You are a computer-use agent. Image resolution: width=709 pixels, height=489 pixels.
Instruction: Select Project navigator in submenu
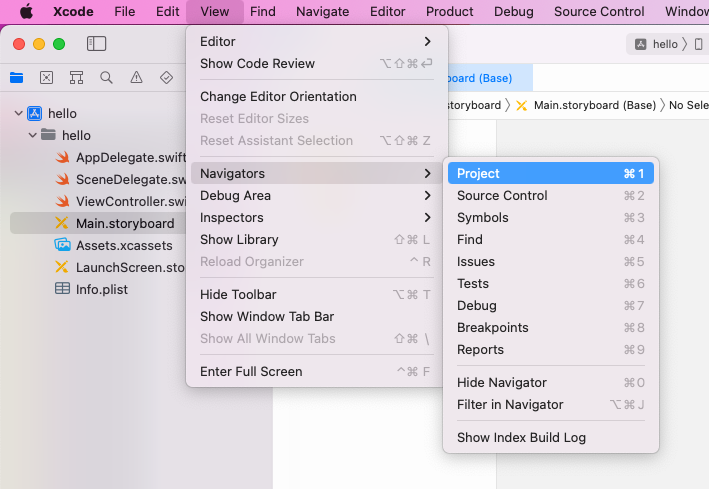551,173
